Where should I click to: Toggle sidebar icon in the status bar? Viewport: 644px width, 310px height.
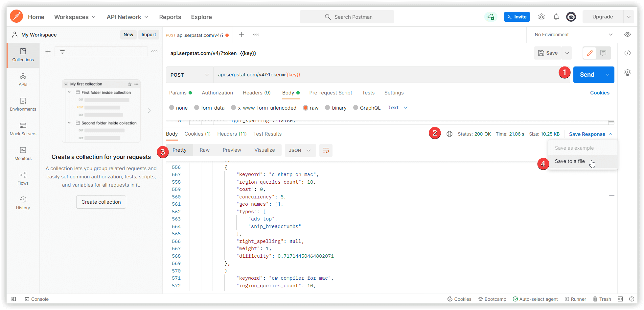13,299
